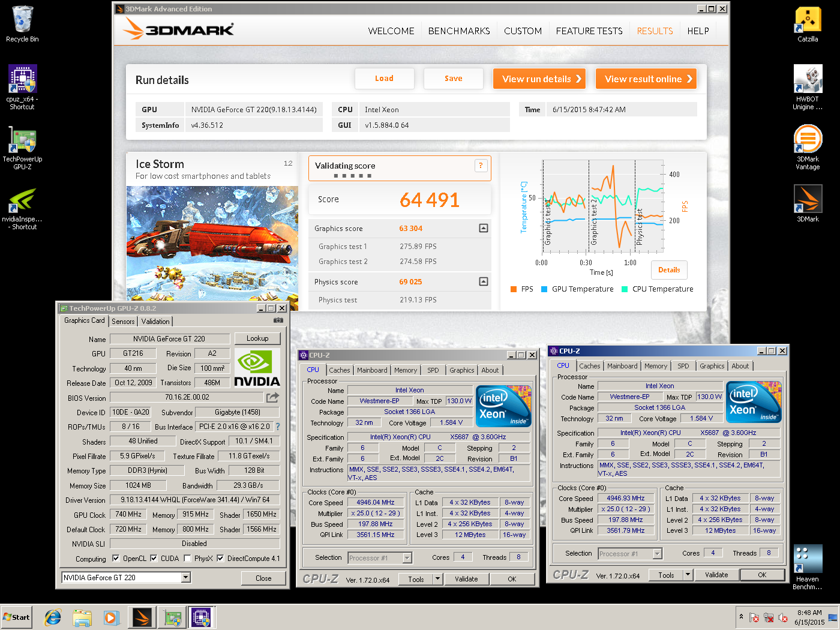Open HWBOT Unigine desktop icon

pos(808,87)
